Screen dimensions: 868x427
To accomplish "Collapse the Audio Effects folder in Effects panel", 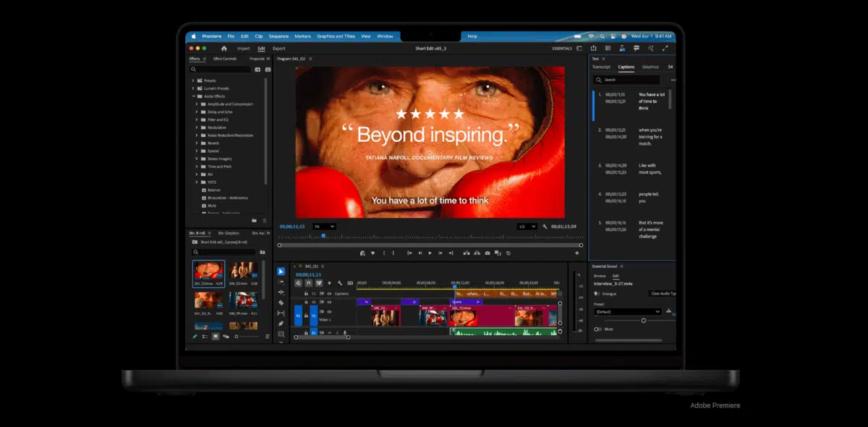I will [194, 96].
